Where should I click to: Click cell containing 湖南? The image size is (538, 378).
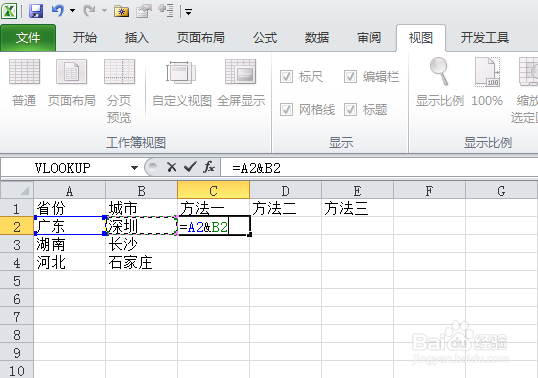[70, 244]
